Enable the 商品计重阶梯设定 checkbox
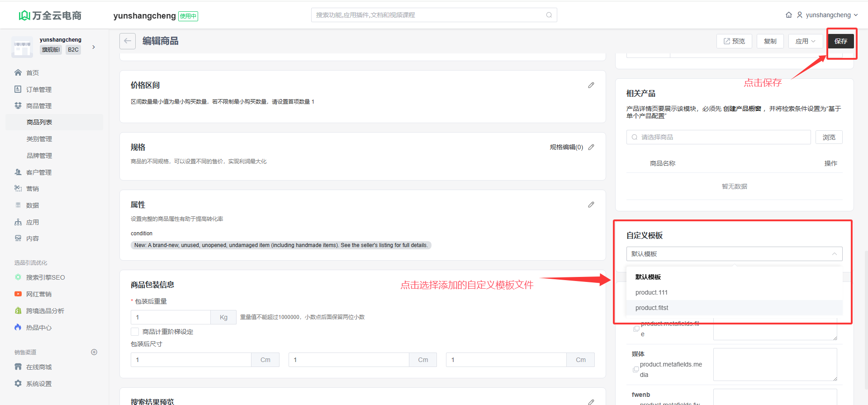Screen dimensions: 868x405 click(135, 332)
